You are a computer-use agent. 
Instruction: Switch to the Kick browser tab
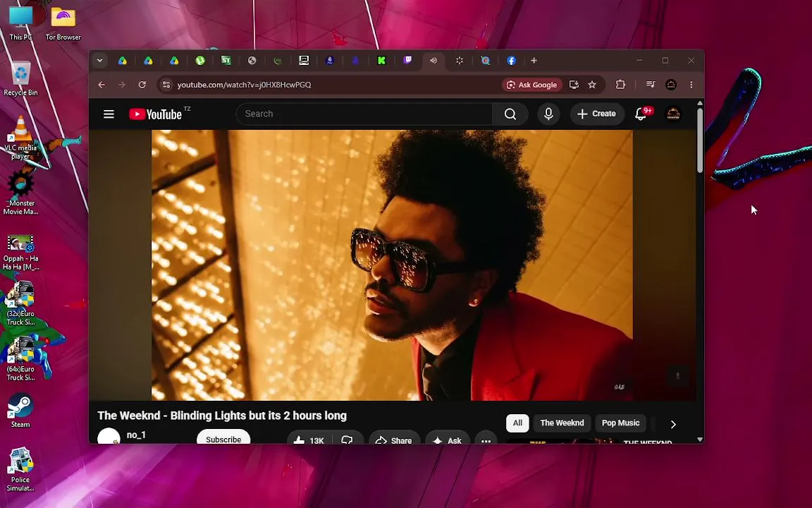point(381,61)
